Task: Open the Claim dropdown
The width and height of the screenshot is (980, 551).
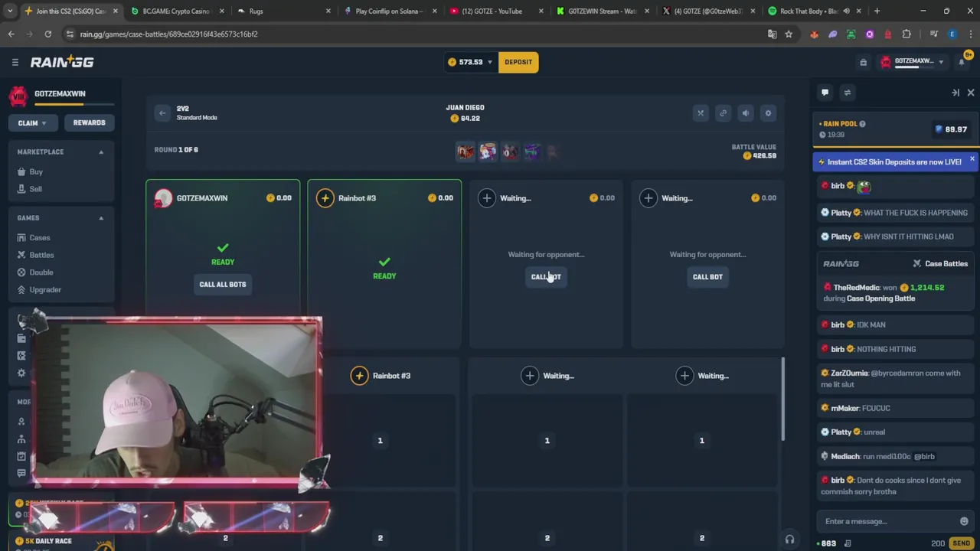Action: coord(32,122)
